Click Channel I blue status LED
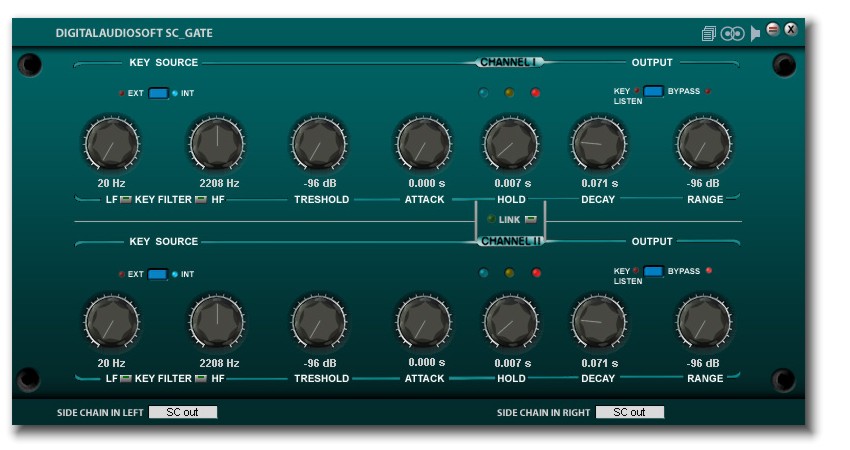The image size is (850, 450). (x=484, y=93)
